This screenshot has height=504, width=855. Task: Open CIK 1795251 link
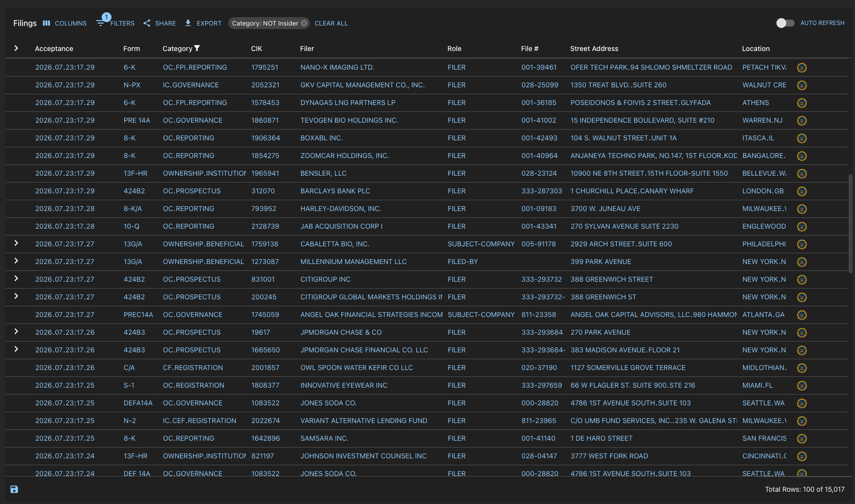point(265,67)
